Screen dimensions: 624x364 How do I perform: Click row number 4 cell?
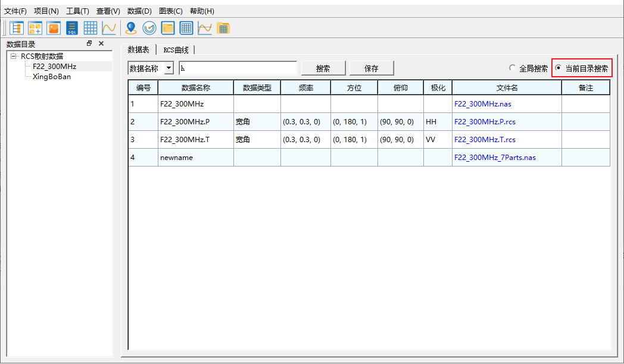[x=143, y=158]
